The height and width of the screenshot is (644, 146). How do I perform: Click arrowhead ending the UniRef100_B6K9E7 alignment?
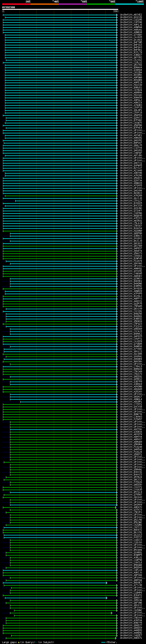107,583
